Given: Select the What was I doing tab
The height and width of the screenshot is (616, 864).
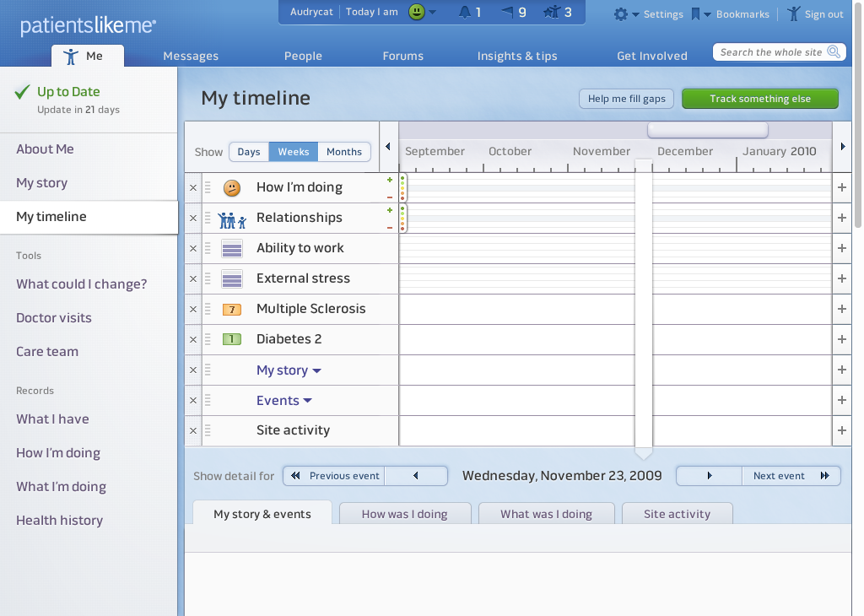Looking at the screenshot, I should [546, 514].
